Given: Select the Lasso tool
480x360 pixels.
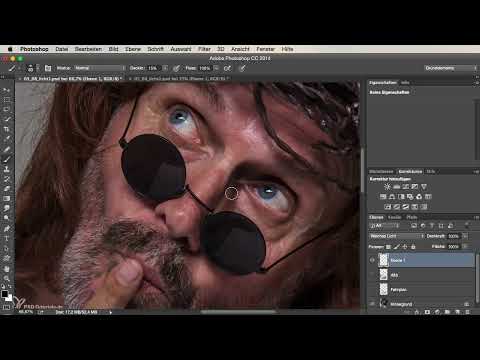Looking at the screenshot, I should coord(7,109).
